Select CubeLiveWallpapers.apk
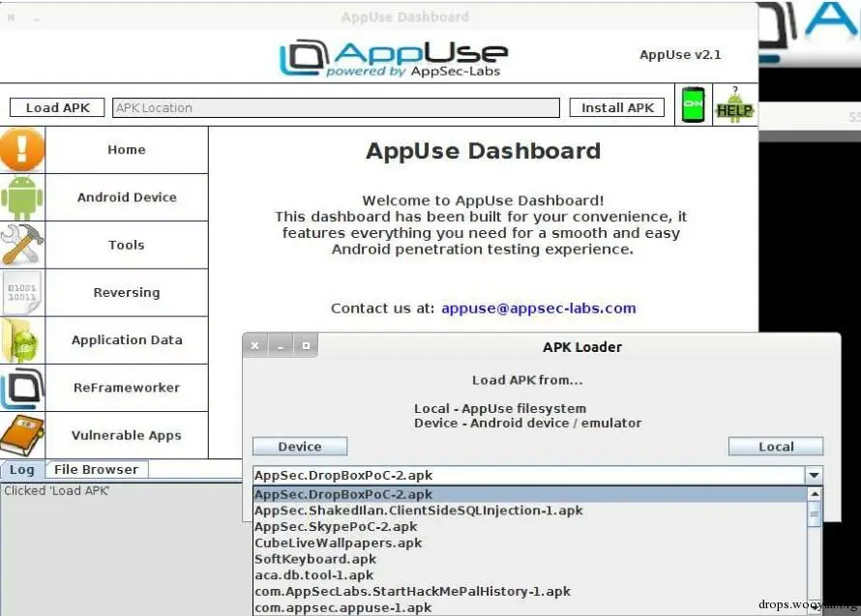Screen dimensions: 861x616 [x=530, y=543]
